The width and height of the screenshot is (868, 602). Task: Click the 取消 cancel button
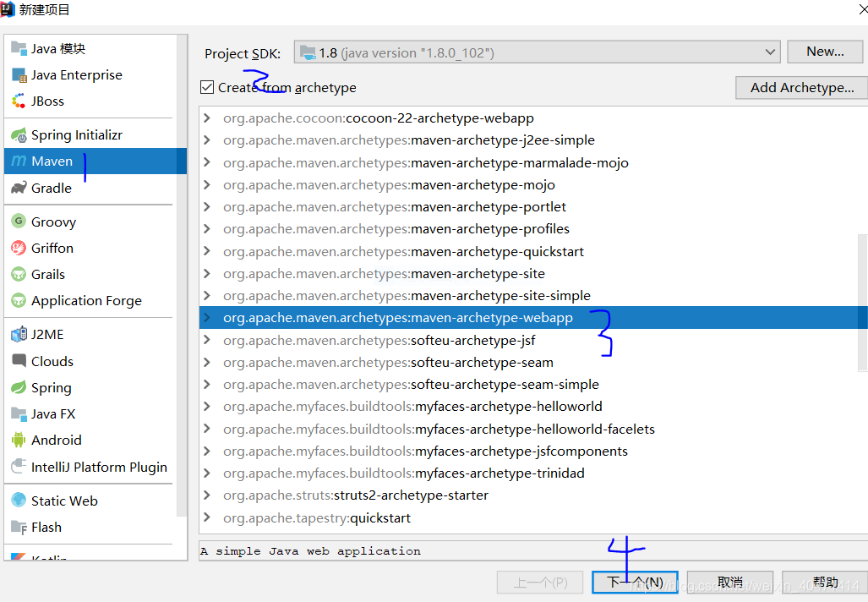[x=730, y=582]
